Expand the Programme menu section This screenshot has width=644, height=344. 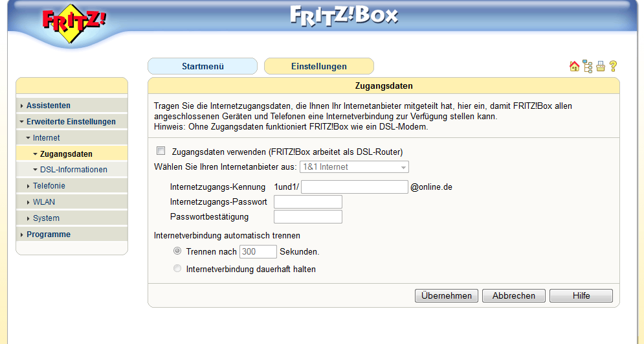tap(72, 235)
